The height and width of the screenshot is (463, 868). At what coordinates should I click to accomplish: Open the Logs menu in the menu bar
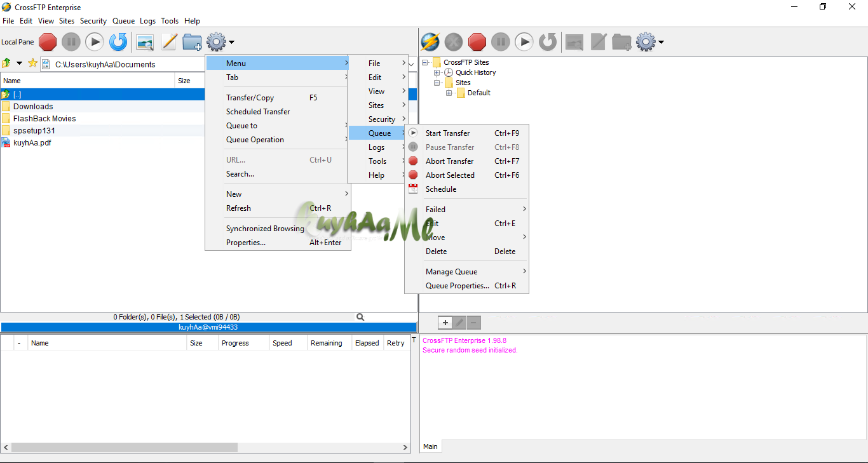(147, 21)
